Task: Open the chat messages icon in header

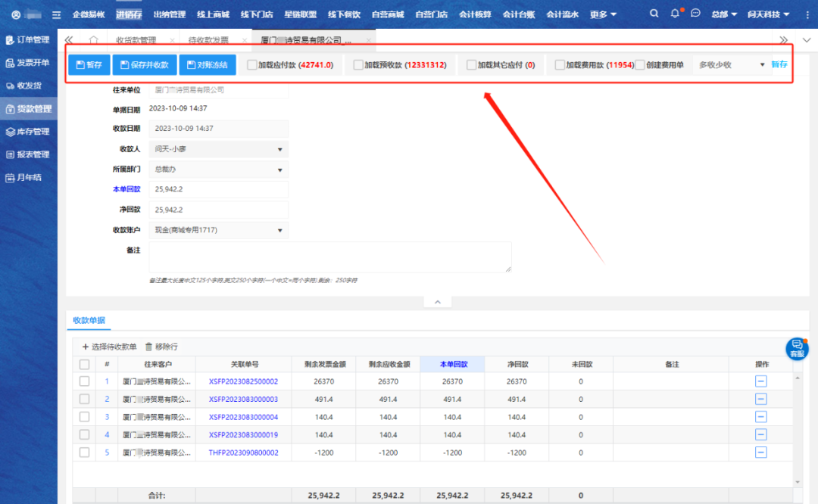Action: tap(696, 14)
